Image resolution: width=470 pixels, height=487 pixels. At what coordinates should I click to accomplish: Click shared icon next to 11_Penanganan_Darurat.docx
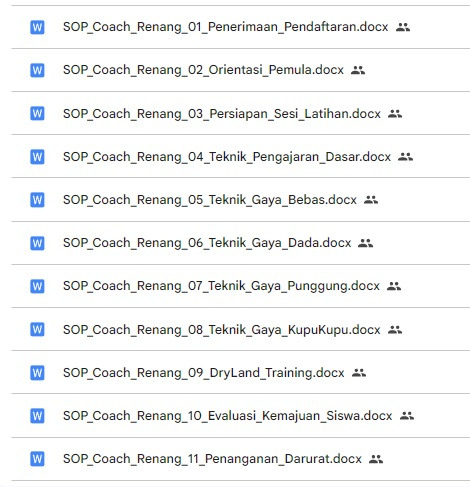click(376, 459)
